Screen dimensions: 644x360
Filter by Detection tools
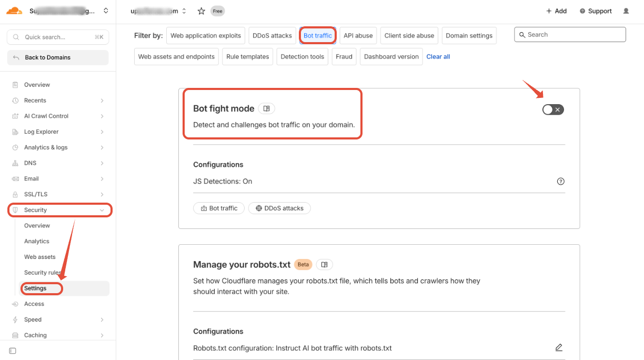[303, 57]
